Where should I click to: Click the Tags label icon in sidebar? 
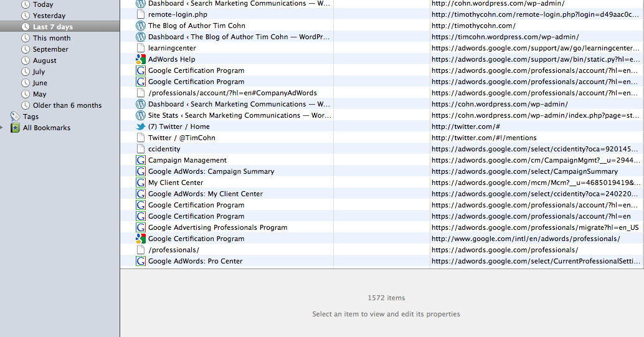coord(15,116)
